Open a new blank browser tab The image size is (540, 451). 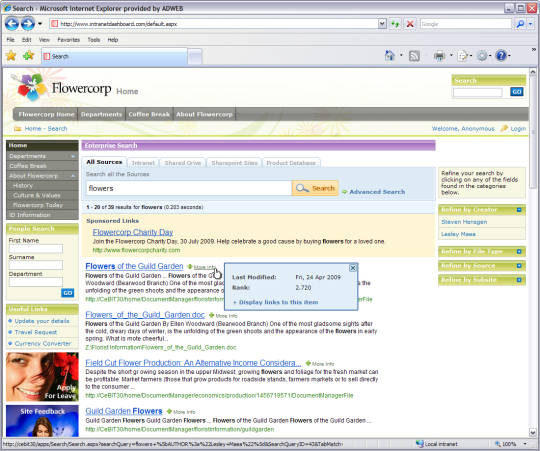195,57
